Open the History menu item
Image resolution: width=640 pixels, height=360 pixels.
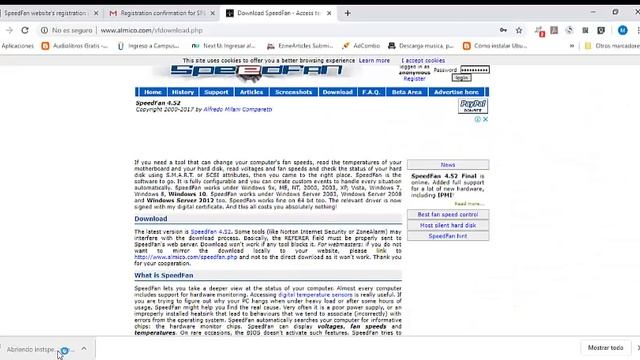[182, 92]
